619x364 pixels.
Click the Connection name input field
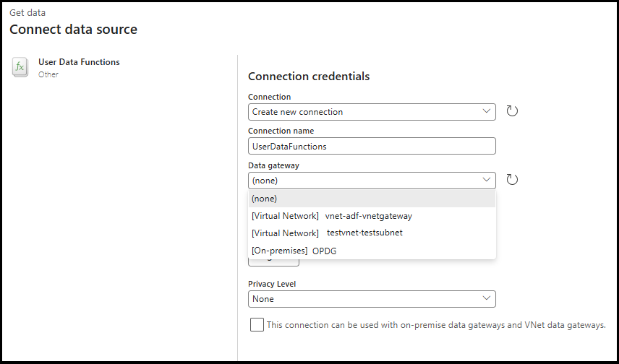pos(372,147)
